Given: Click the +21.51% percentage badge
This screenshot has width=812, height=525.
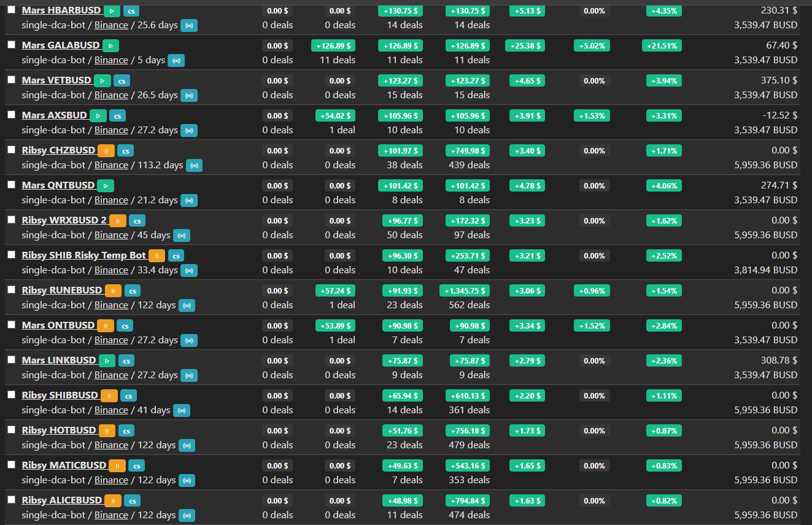Looking at the screenshot, I should point(662,45).
